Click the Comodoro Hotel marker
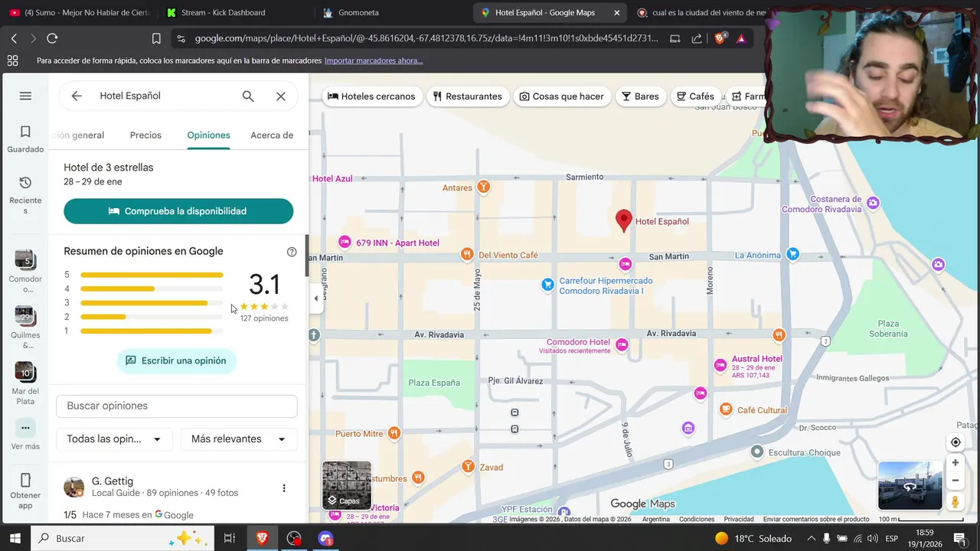 [x=622, y=345]
